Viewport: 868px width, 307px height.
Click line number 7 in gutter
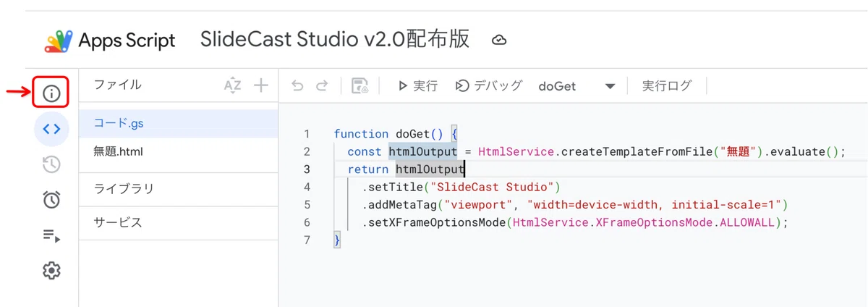[x=307, y=240]
